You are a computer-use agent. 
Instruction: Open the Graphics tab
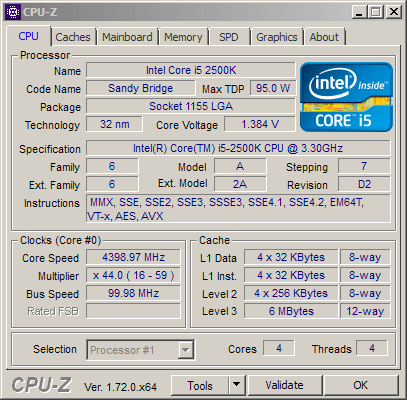pos(277,37)
